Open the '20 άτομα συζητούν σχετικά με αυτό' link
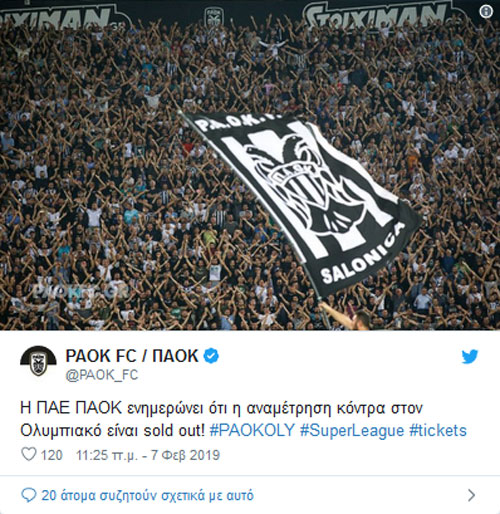Viewport: 500px width, 514px height. (x=147, y=495)
